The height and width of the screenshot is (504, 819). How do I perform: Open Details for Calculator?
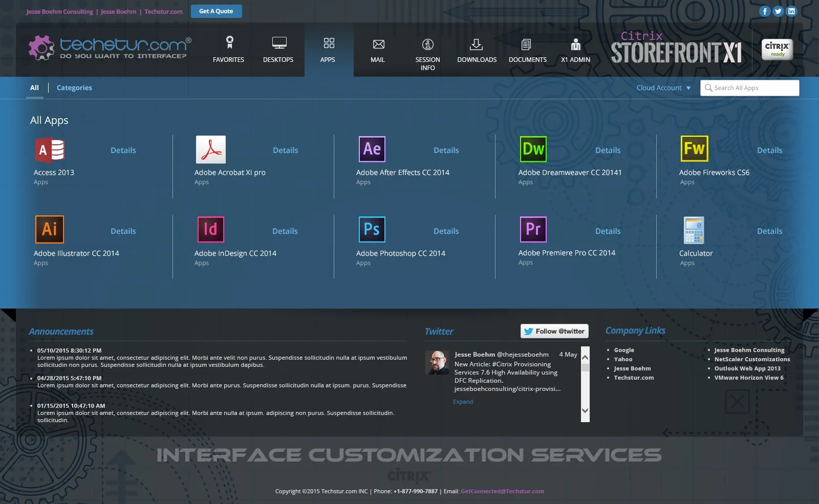tap(769, 231)
